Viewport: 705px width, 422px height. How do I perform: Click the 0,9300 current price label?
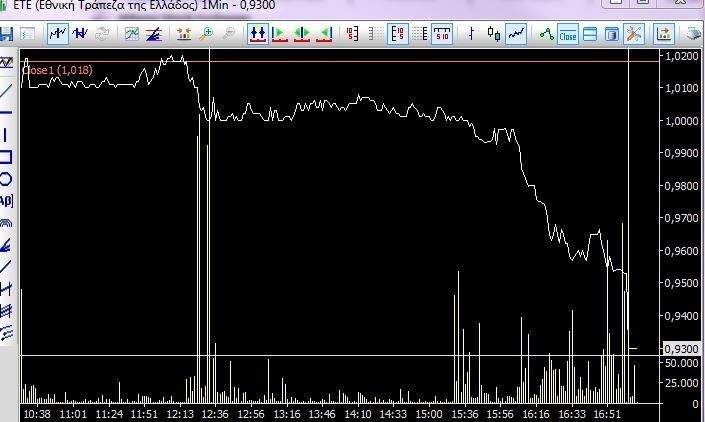[681, 349]
